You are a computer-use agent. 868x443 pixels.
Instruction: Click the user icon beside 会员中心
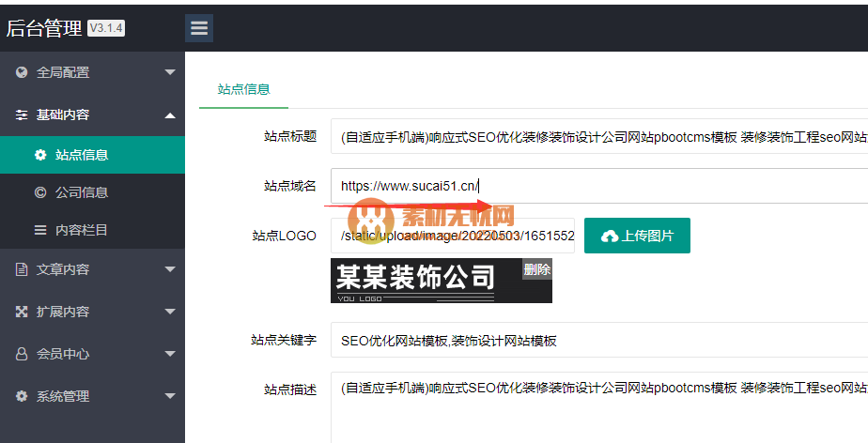point(22,354)
